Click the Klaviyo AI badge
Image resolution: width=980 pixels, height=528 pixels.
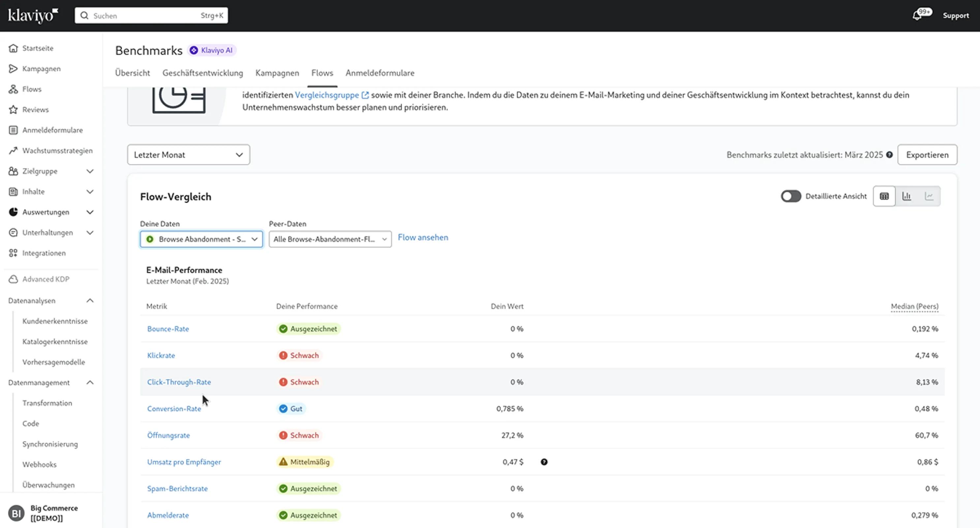click(212, 50)
